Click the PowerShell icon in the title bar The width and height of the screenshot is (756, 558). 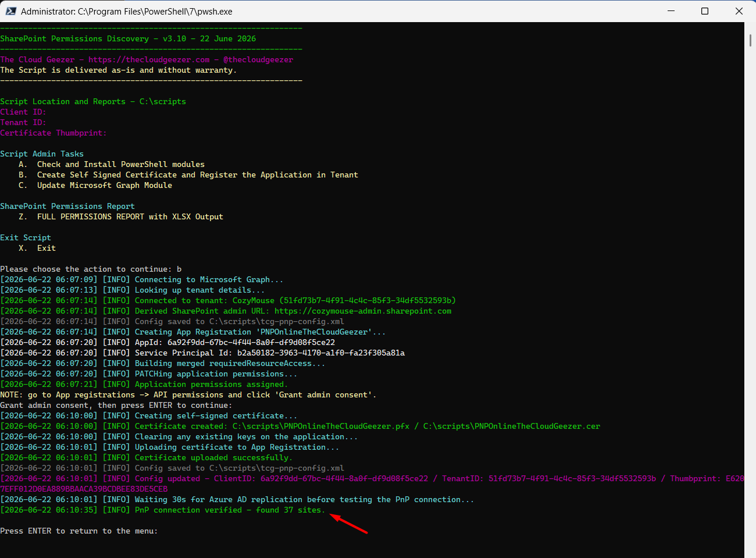click(x=11, y=11)
